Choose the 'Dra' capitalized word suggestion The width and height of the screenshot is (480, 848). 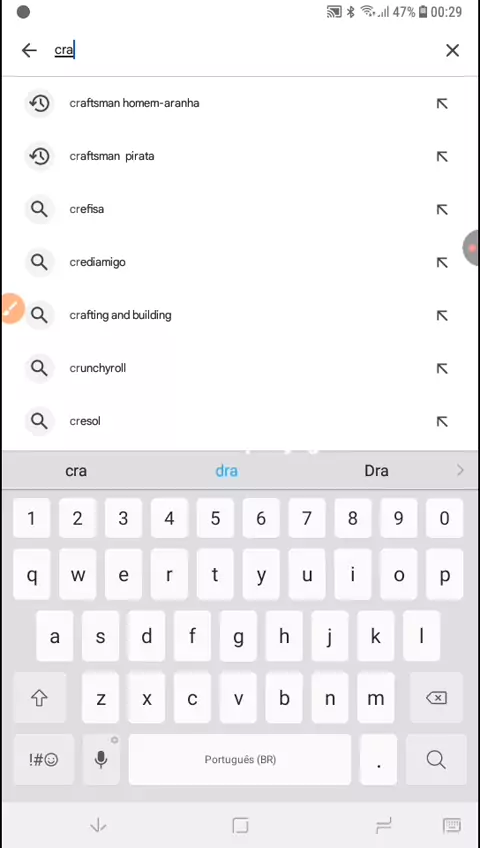coord(376,471)
